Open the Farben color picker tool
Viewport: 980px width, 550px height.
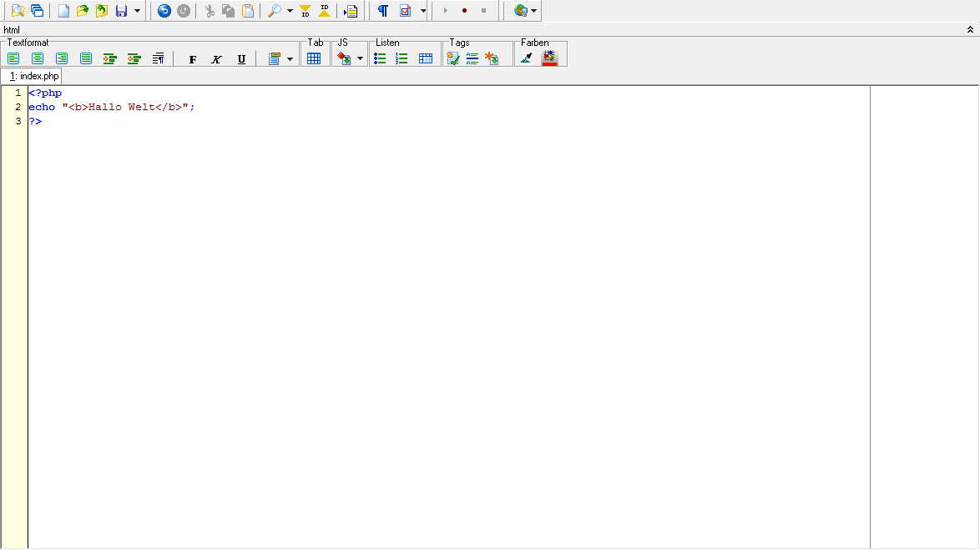pos(526,58)
